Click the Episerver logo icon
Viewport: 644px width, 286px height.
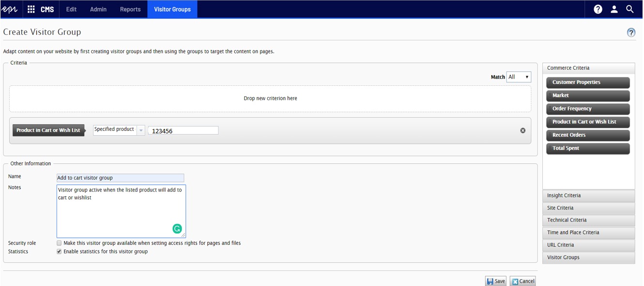pyautogui.click(x=10, y=9)
